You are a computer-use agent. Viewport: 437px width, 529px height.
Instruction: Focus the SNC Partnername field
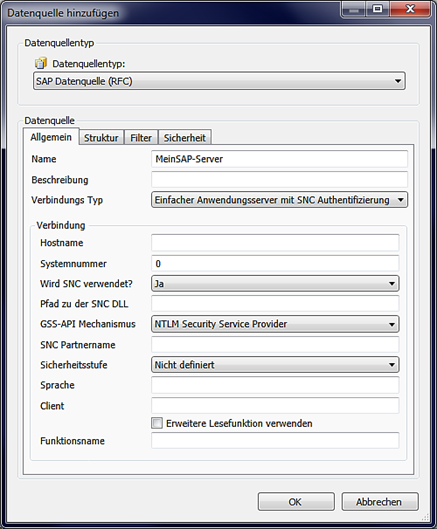pos(275,344)
